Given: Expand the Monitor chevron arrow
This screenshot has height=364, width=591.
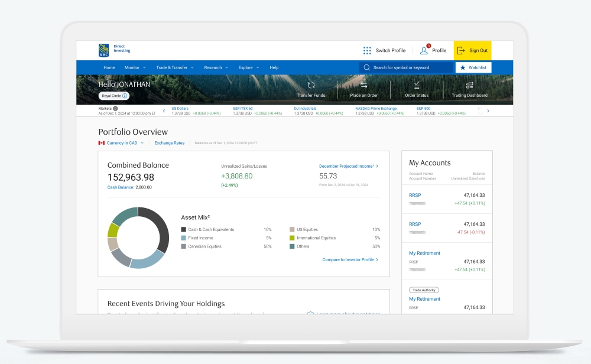Looking at the screenshot, I should [x=144, y=67].
